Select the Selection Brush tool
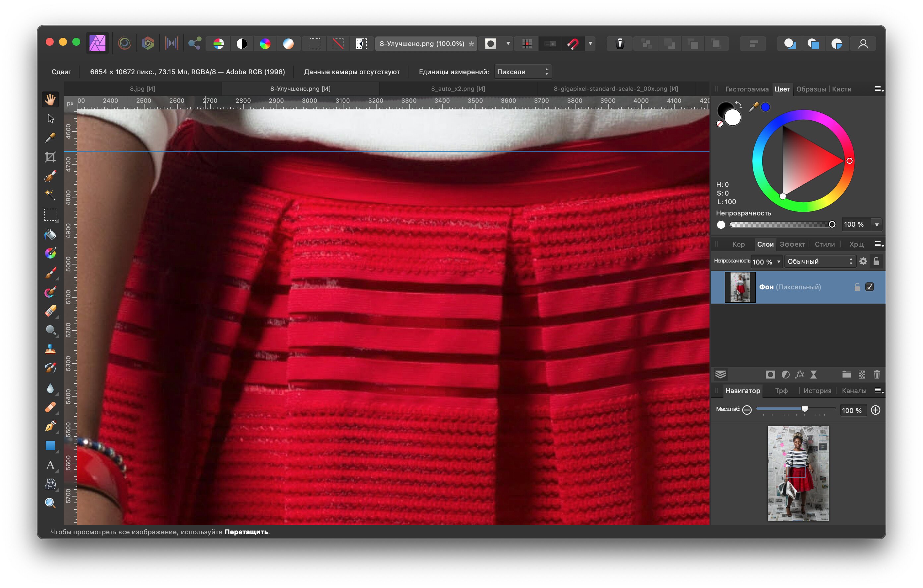 tap(50, 176)
